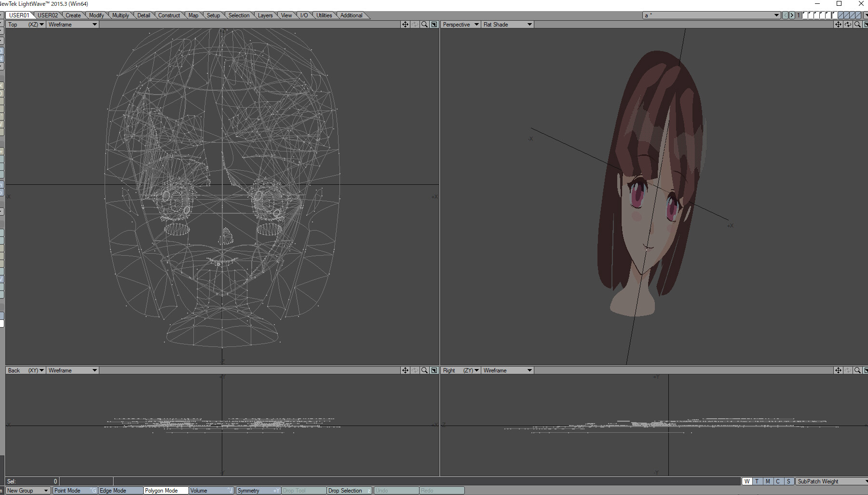The image size is (868, 495).
Task: Click the rotate icon in the Top viewport
Action: pos(415,25)
